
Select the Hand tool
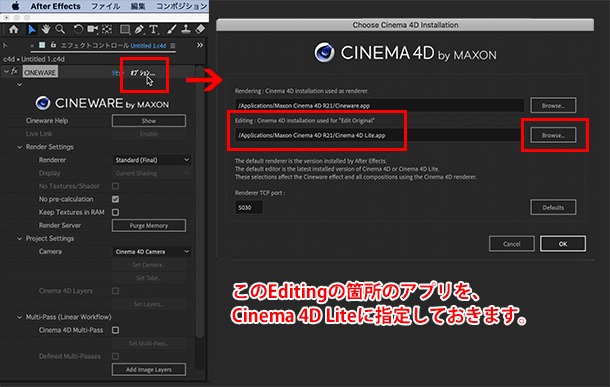[46, 30]
